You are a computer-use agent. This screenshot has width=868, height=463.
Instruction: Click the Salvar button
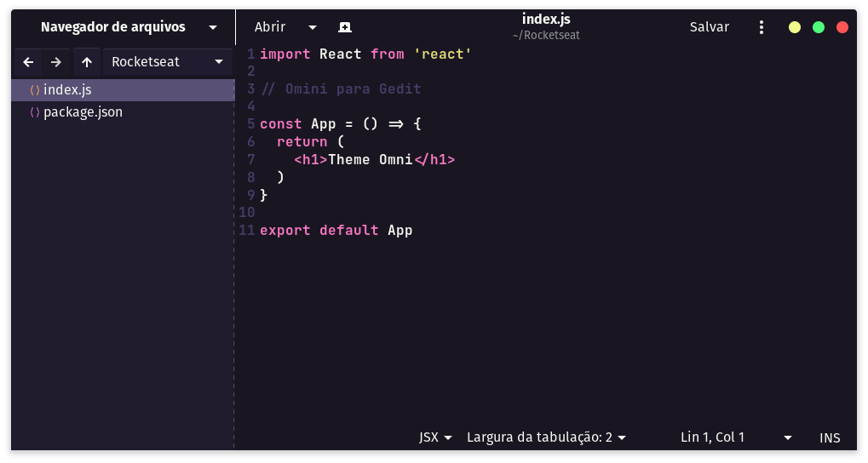[709, 27]
